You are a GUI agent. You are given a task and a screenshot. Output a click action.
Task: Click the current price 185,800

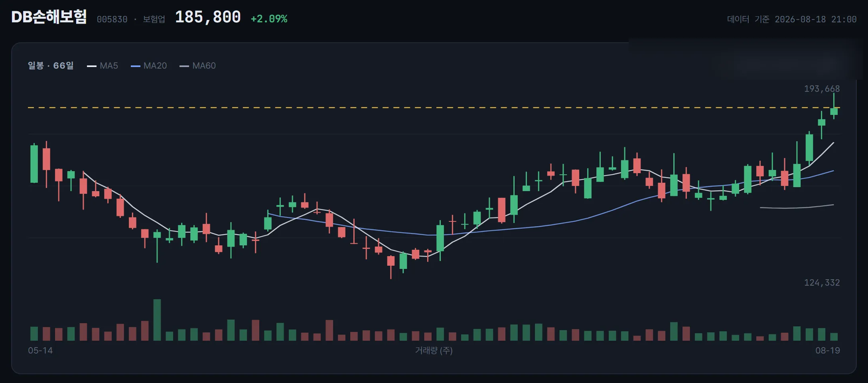(208, 17)
